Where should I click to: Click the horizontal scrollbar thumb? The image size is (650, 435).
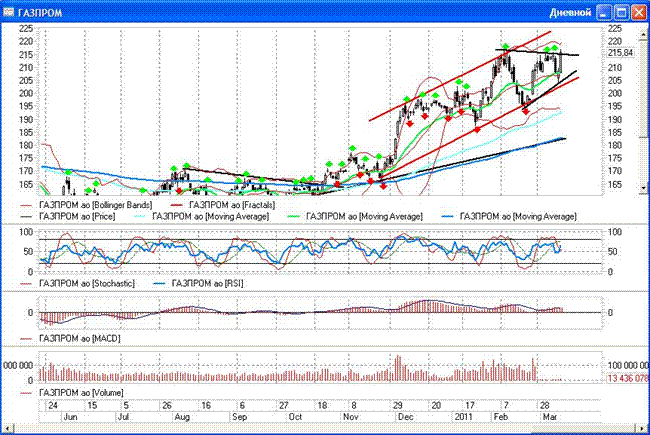[x=584, y=428]
